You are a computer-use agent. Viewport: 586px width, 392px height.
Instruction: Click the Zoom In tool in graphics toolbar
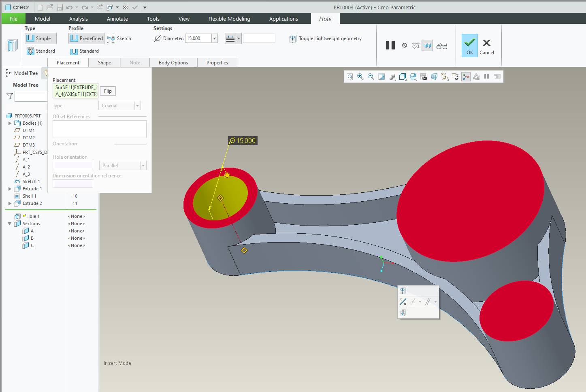coord(360,76)
